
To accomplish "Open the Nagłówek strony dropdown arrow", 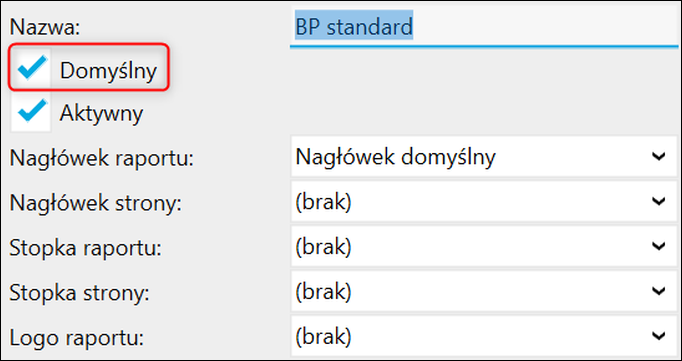I will (659, 201).
